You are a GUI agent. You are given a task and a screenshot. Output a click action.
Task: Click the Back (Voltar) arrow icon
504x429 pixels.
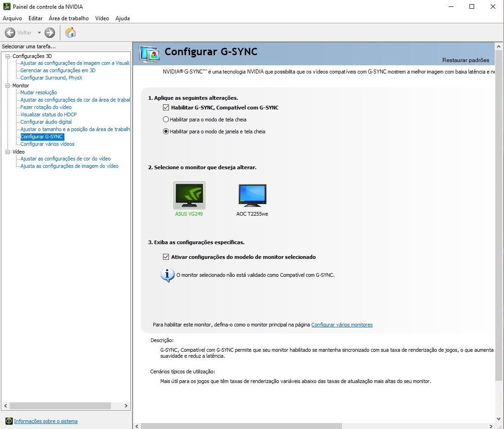10,33
